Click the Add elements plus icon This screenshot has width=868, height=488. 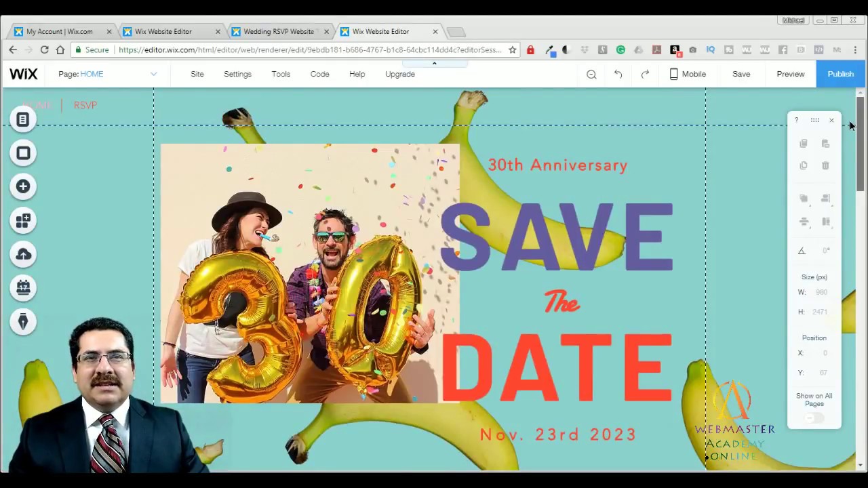23,186
